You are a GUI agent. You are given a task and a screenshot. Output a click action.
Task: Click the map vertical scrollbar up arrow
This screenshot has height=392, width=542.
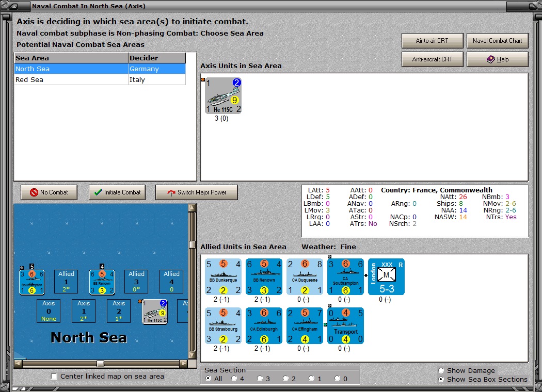(x=192, y=207)
